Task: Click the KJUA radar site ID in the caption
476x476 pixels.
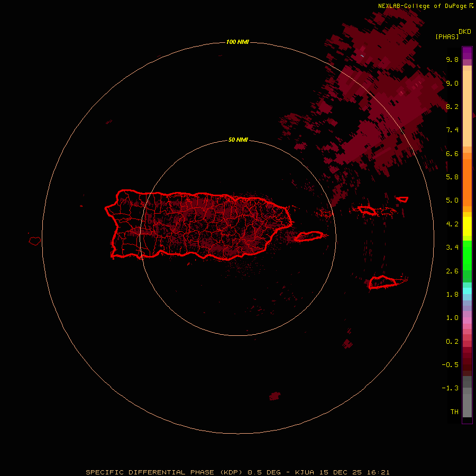Action: (305, 472)
